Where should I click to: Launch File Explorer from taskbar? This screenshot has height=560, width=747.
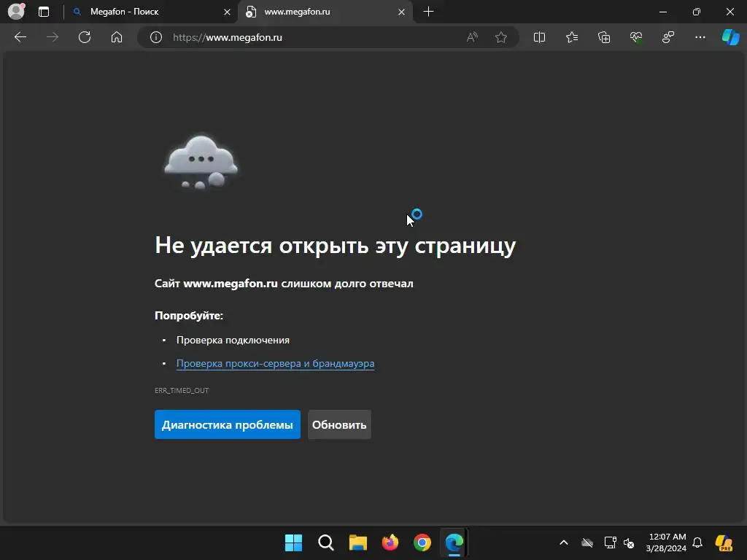click(x=357, y=542)
